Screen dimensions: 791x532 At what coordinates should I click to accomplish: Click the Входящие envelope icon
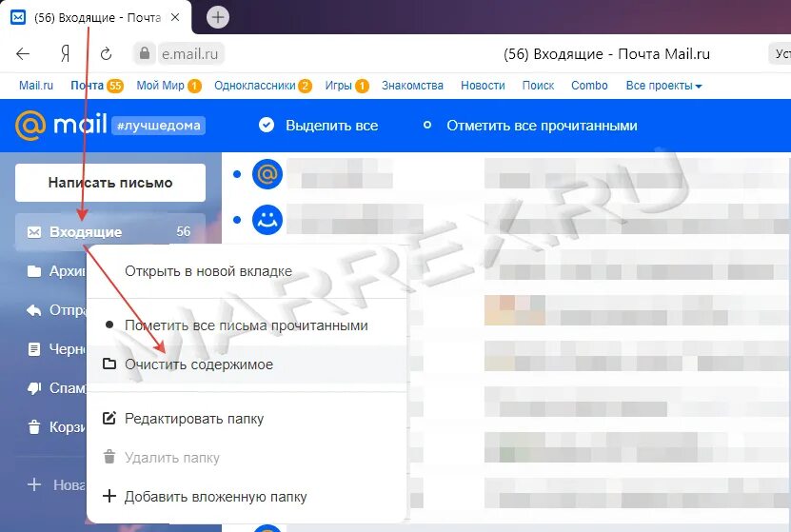coord(34,232)
